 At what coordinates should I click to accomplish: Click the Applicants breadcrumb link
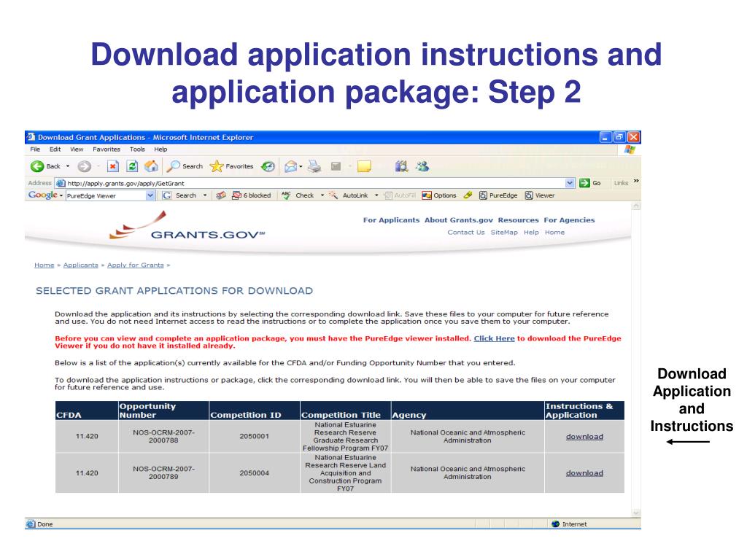click(x=80, y=265)
